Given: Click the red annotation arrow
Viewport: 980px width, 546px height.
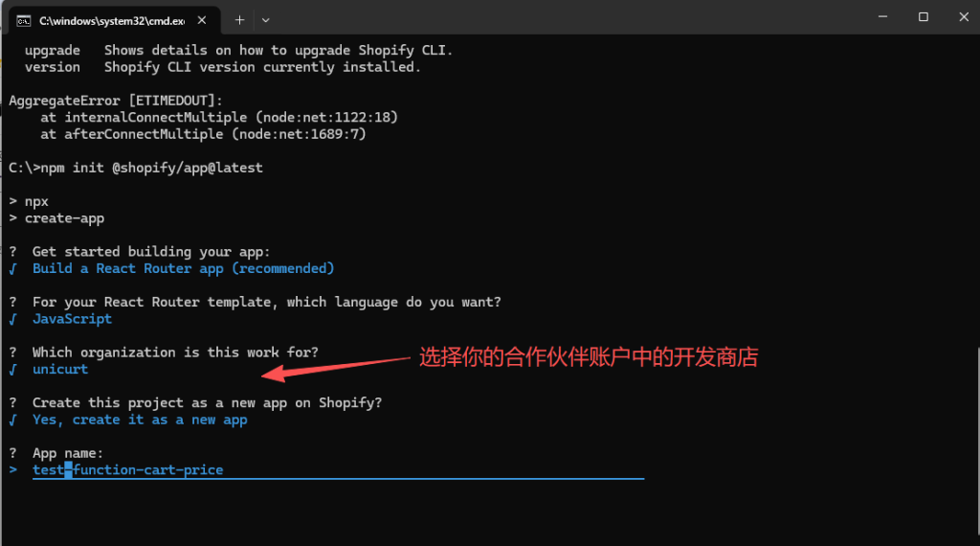Looking at the screenshot, I should tap(336, 368).
